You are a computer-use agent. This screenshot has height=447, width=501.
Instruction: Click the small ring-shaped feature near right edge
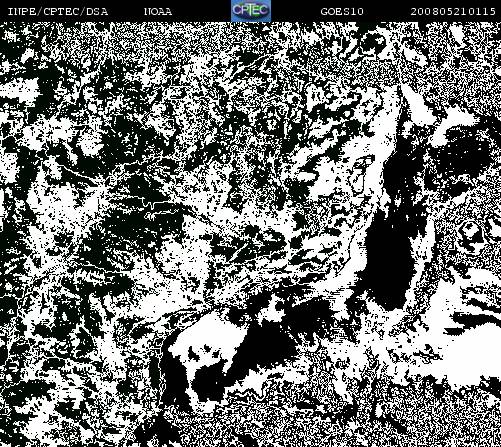[470, 230]
